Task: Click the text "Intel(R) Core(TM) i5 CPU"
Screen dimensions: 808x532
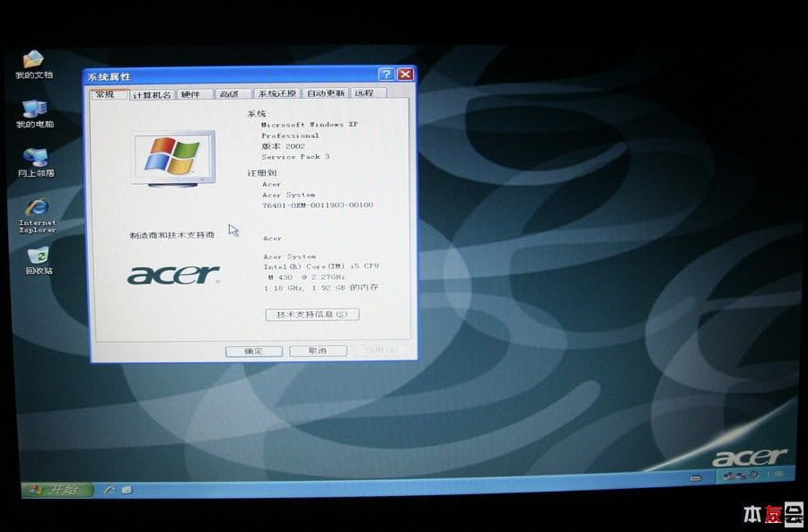Action: (321, 266)
